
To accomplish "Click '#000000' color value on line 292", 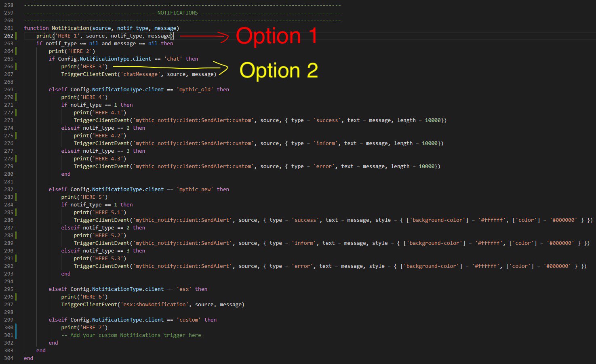I will point(557,266).
